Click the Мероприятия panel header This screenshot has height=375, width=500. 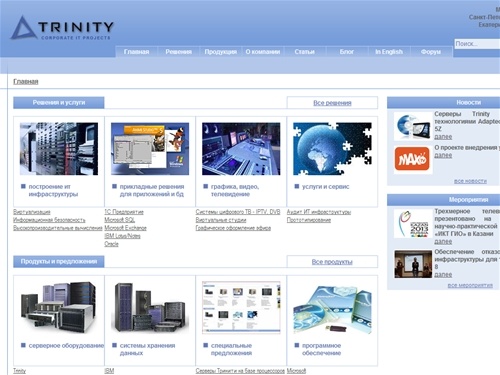(x=444, y=200)
